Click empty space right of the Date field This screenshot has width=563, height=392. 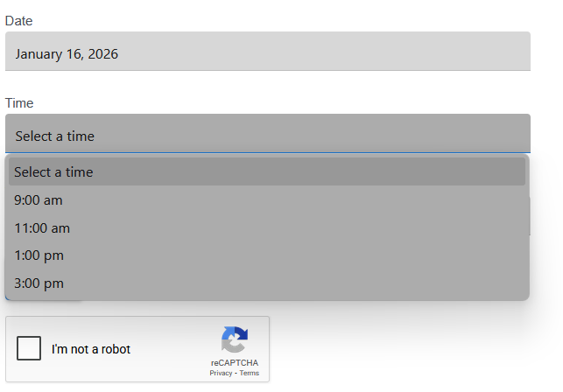point(546,52)
